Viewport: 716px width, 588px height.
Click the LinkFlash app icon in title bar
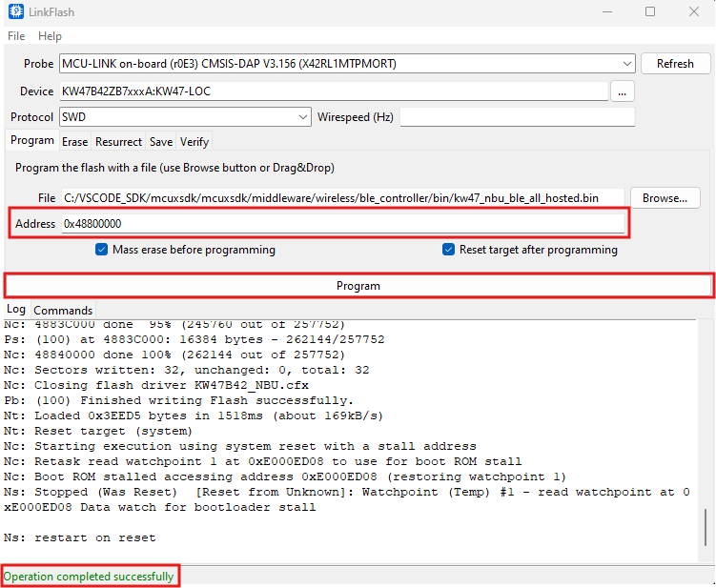pyautogui.click(x=16, y=12)
